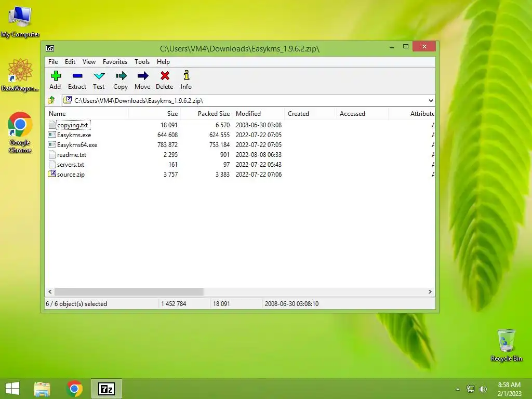The width and height of the screenshot is (532, 399).
Task: Open Google Chrome desktop shortcut
Action: click(20, 132)
